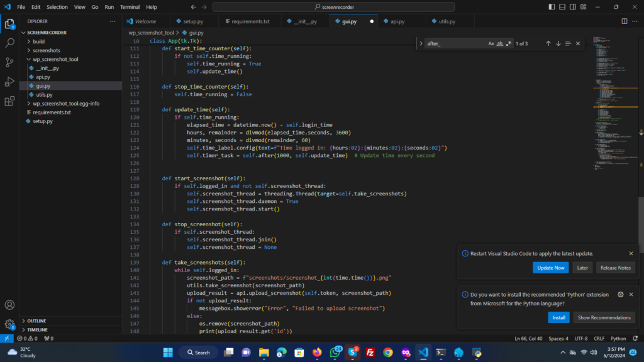This screenshot has height=362, width=644.
Task: Open the Extensions view
Action: click(x=9, y=101)
